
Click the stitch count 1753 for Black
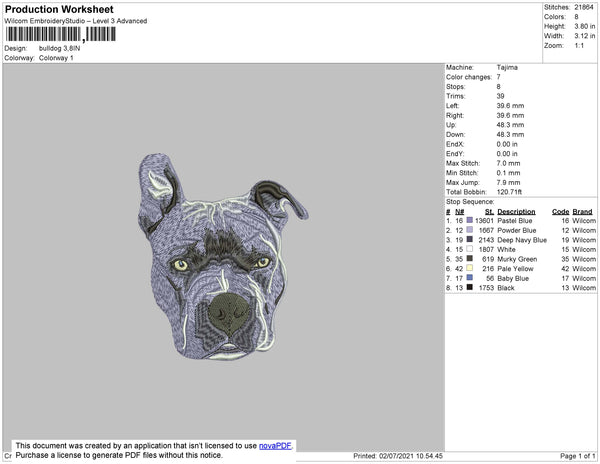(486, 288)
